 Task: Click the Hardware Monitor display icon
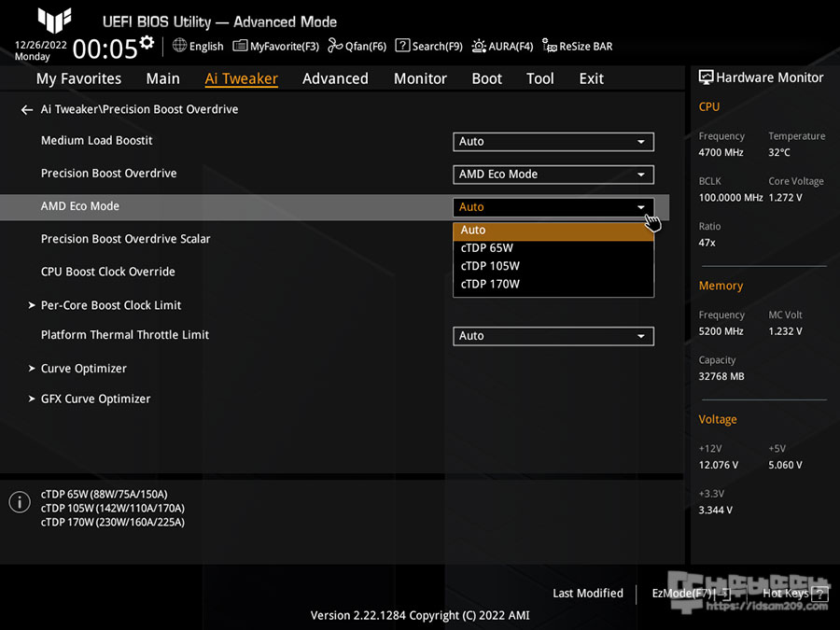coord(706,77)
